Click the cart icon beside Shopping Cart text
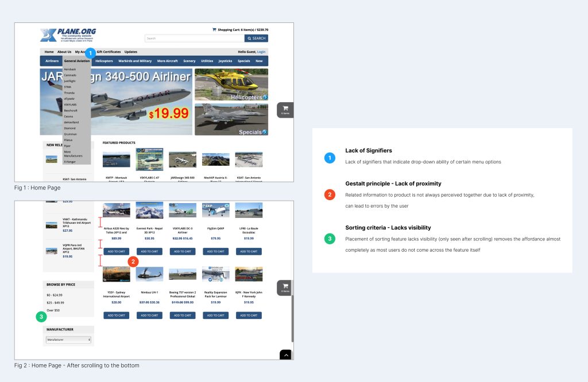This screenshot has width=588, height=382. tap(214, 30)
